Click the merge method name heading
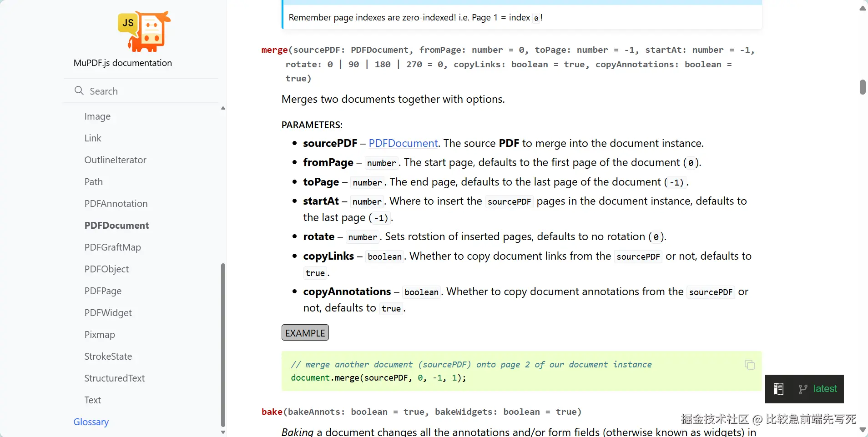868x437 pixels. (x=275, y=50)
